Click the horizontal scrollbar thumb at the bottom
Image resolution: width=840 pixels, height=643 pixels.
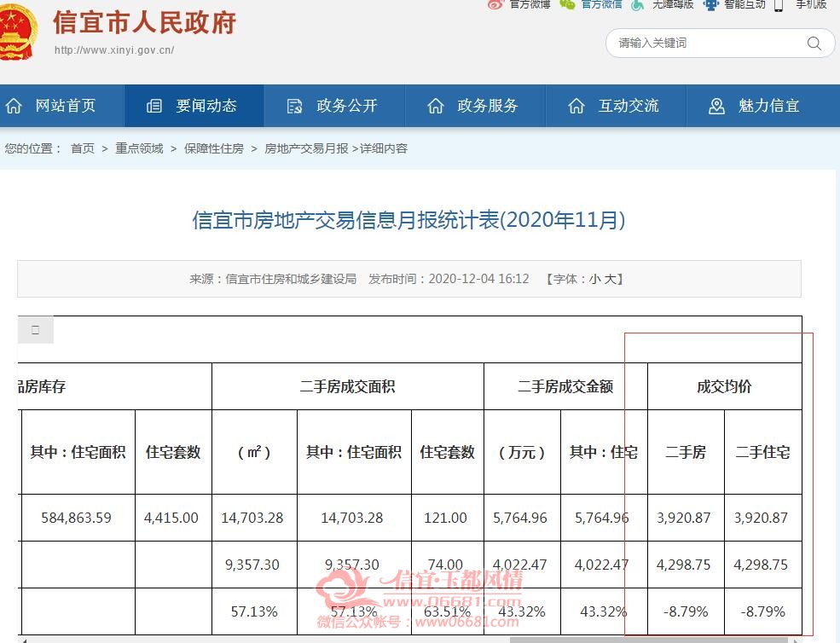[648, 640]
